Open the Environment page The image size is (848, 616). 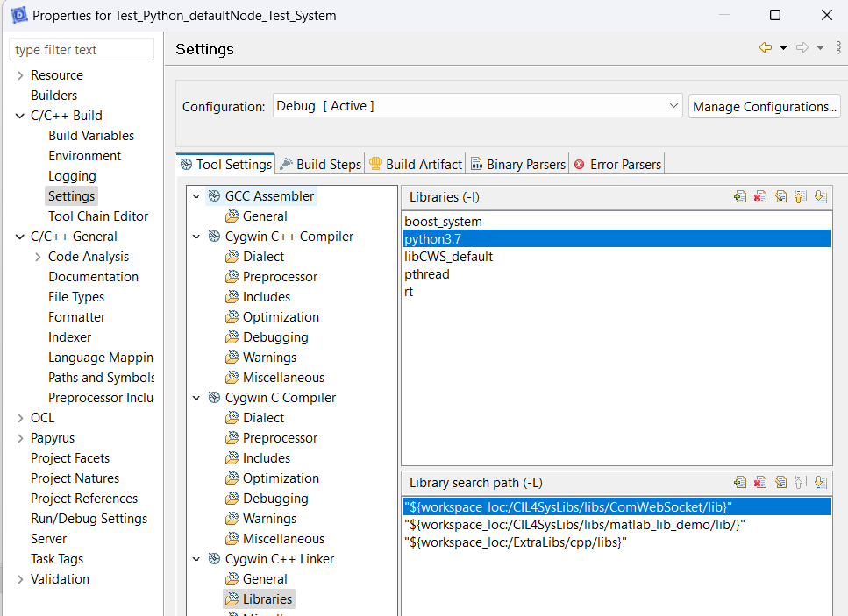(84, 156)
